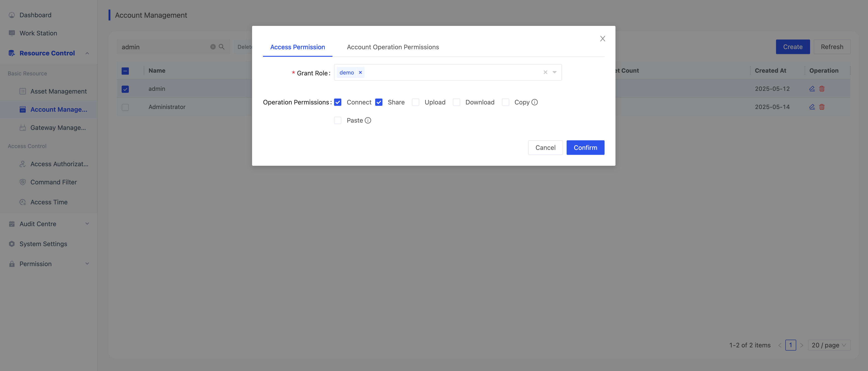The height and width of the screenshot is (371, 868).
Task: Open Access Time menu item
Action: pyautogui.click(x=49, y=202)
